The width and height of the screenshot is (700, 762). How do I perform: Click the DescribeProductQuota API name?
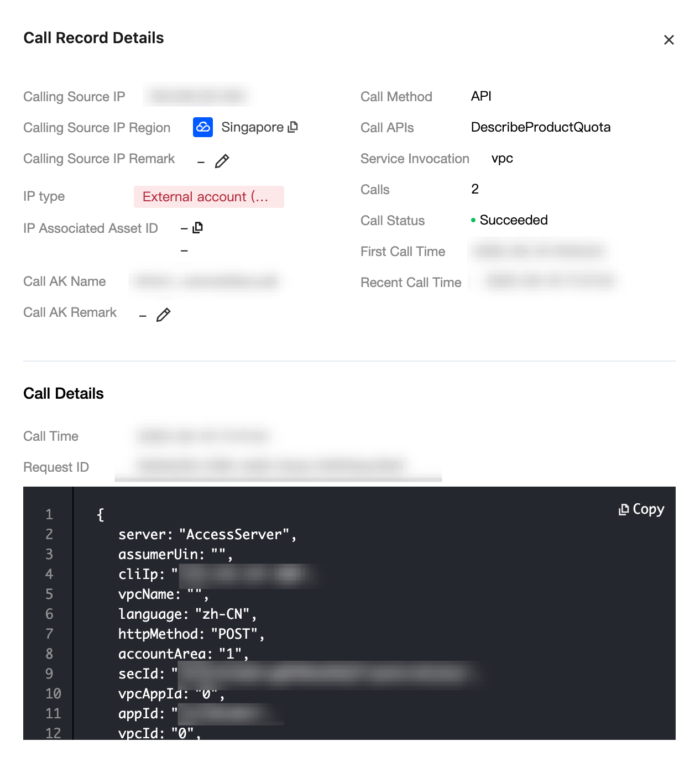pos(540,127)
